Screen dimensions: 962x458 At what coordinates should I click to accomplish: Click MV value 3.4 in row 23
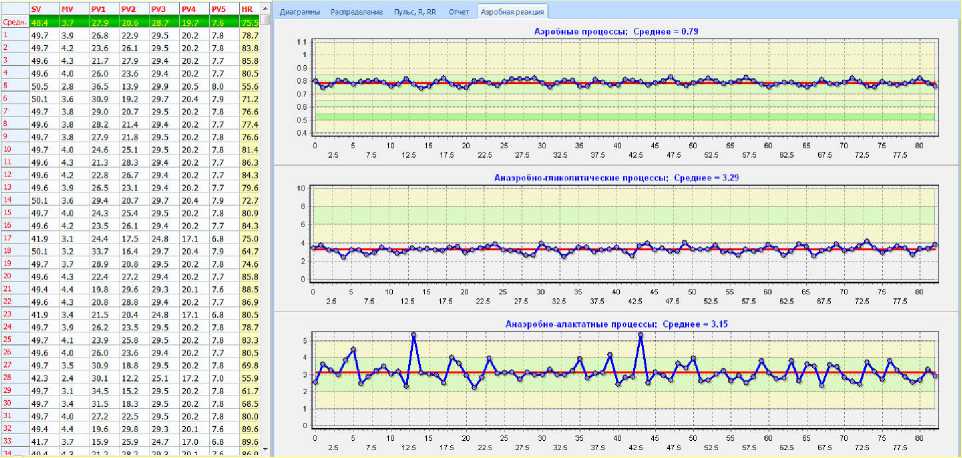click(x=74, y=314)
